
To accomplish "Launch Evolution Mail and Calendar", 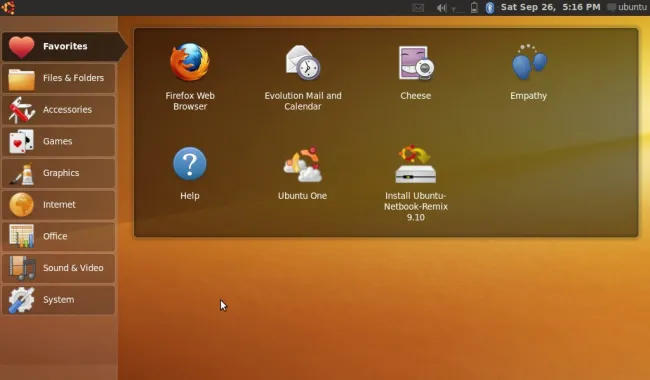I will click(303, 77).
